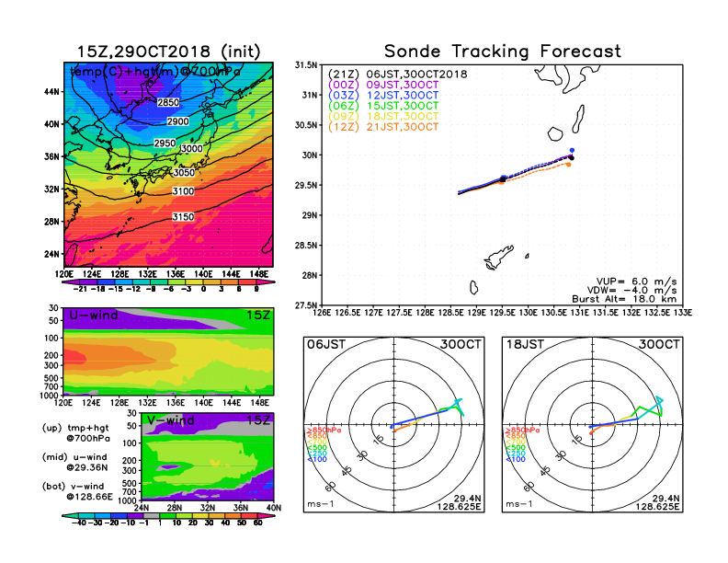Click the '31.5N' latitude axis label

[x=306, y=65]
